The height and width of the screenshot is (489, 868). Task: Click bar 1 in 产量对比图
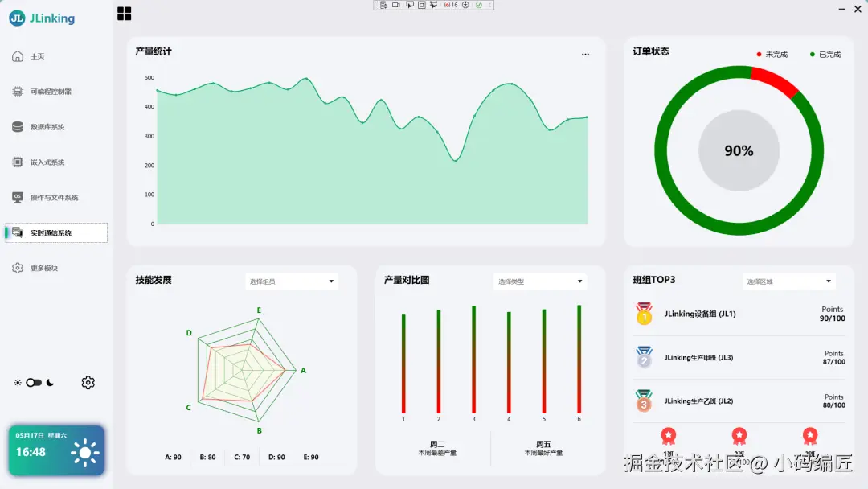click(403, 364)
